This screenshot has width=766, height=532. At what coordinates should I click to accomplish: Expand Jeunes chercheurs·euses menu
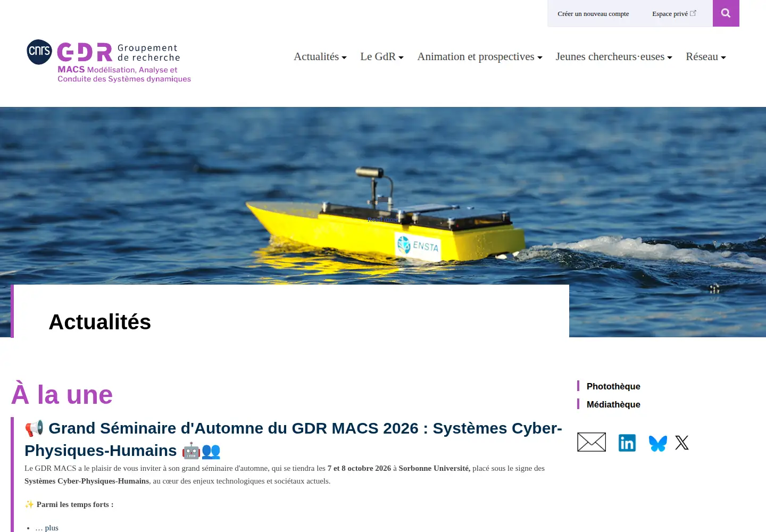point(614,56)
